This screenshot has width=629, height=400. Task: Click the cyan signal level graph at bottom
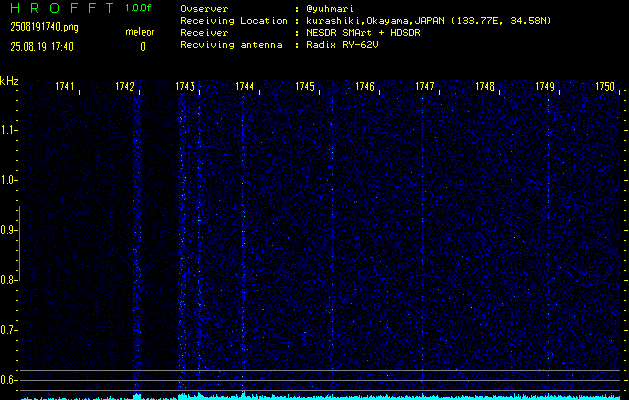321,396
